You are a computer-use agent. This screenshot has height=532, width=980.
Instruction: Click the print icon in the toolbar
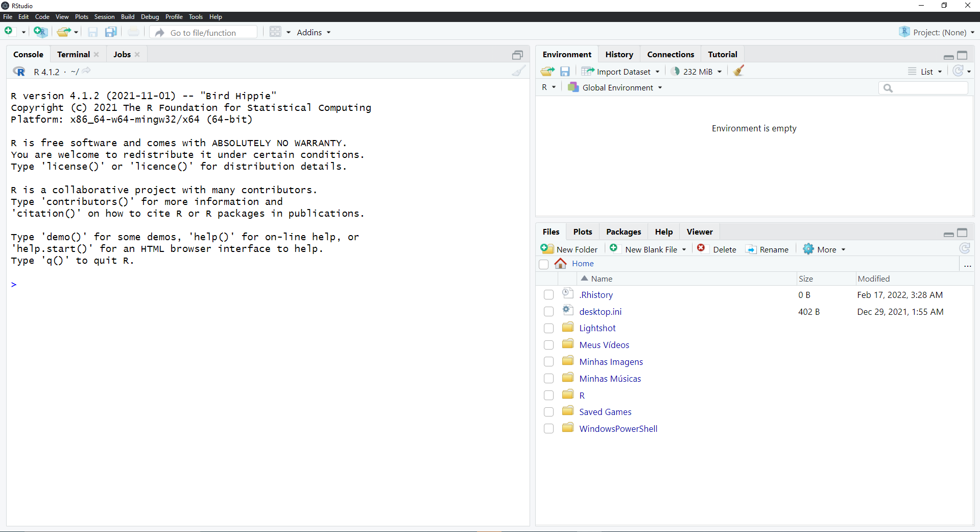click(133, 32)
